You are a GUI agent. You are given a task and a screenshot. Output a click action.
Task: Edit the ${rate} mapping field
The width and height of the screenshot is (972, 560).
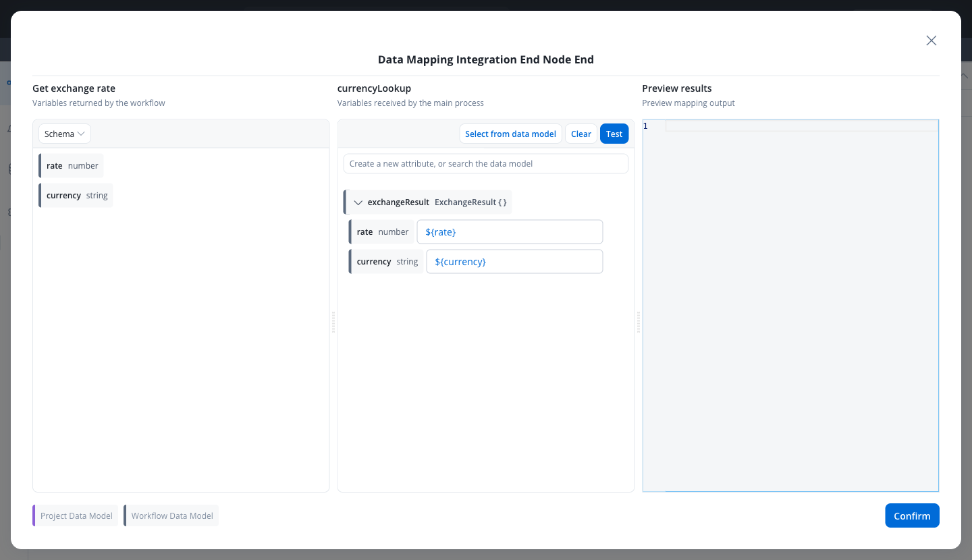(x=510, y=231)
